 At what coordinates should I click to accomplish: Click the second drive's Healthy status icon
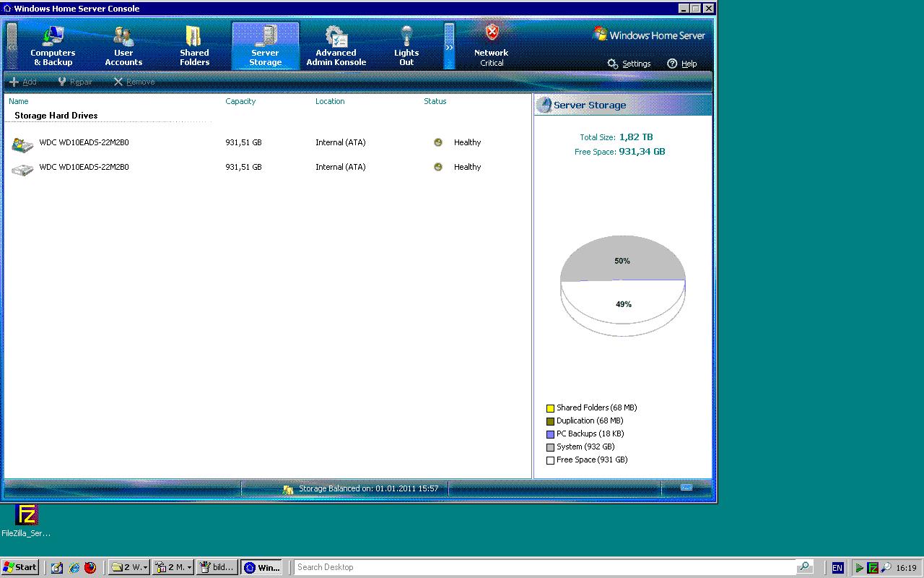point(438,167)
